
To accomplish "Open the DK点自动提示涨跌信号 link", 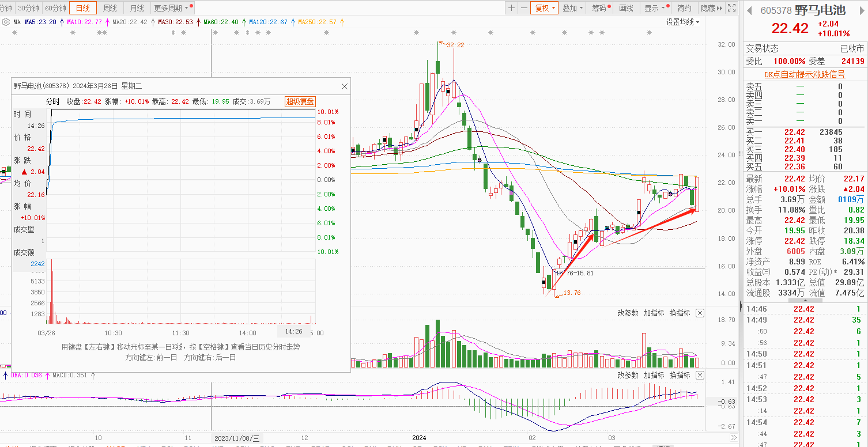I will pos(805,74).
